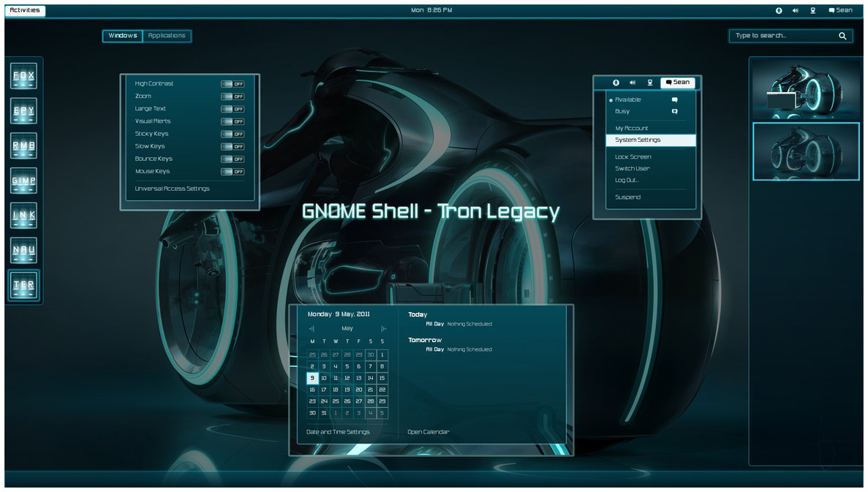
Task: Open the volume icon in the top bar
Action: (796, 10)
